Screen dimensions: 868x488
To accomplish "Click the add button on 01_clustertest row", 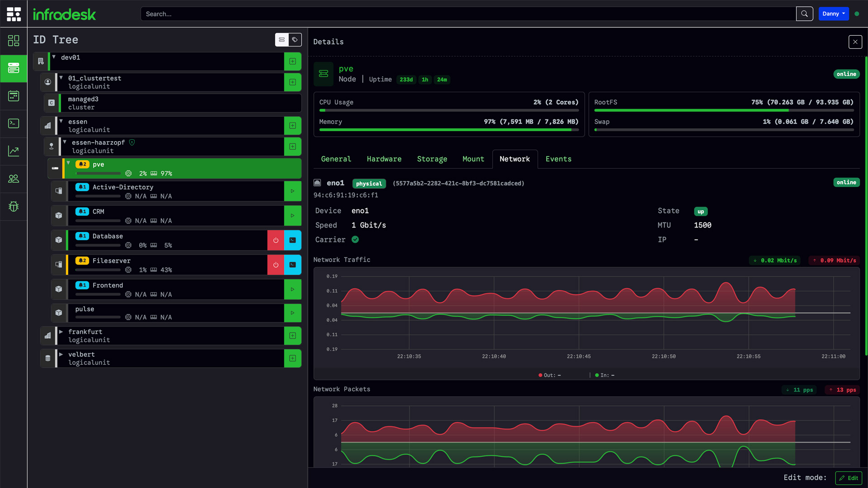I will coord(292,82).
